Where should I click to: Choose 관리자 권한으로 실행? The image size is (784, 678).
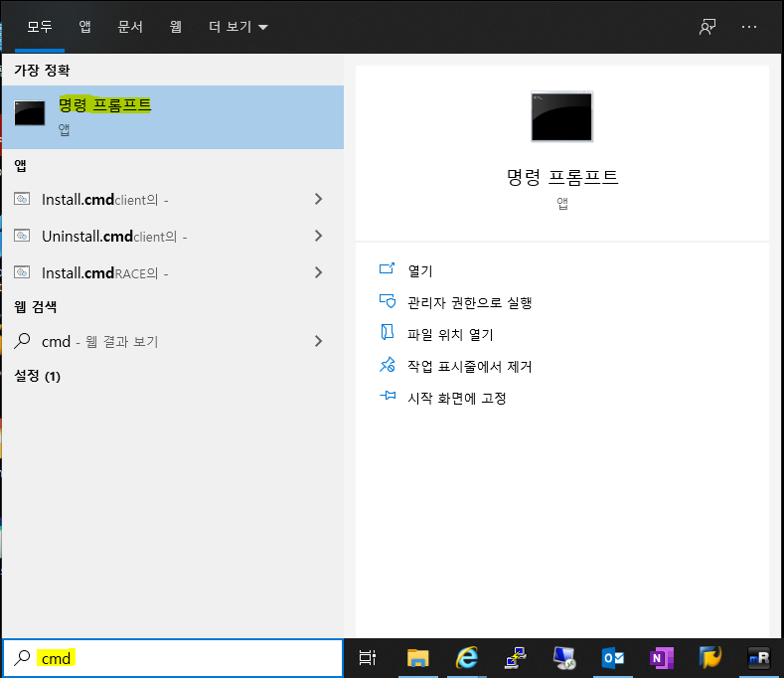point(469,303)
